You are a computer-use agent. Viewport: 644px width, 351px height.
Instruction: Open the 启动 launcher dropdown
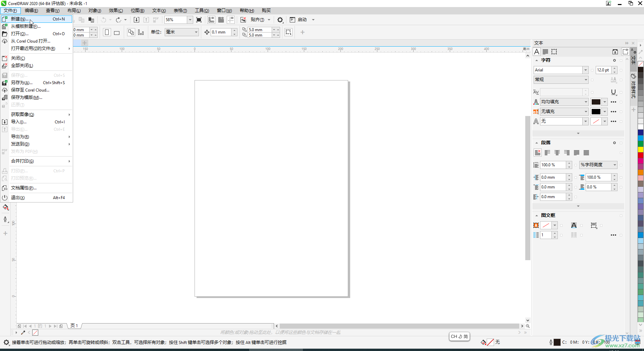click(x=313, y=20)
